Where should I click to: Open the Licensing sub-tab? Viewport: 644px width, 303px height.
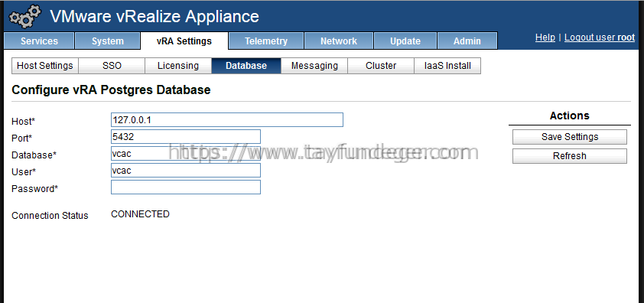[178, 66]
